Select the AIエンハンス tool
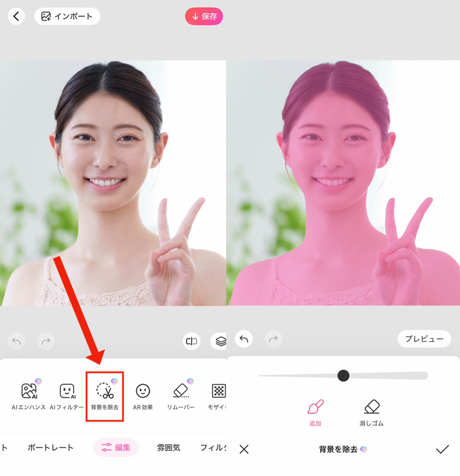 click(29, 396)
